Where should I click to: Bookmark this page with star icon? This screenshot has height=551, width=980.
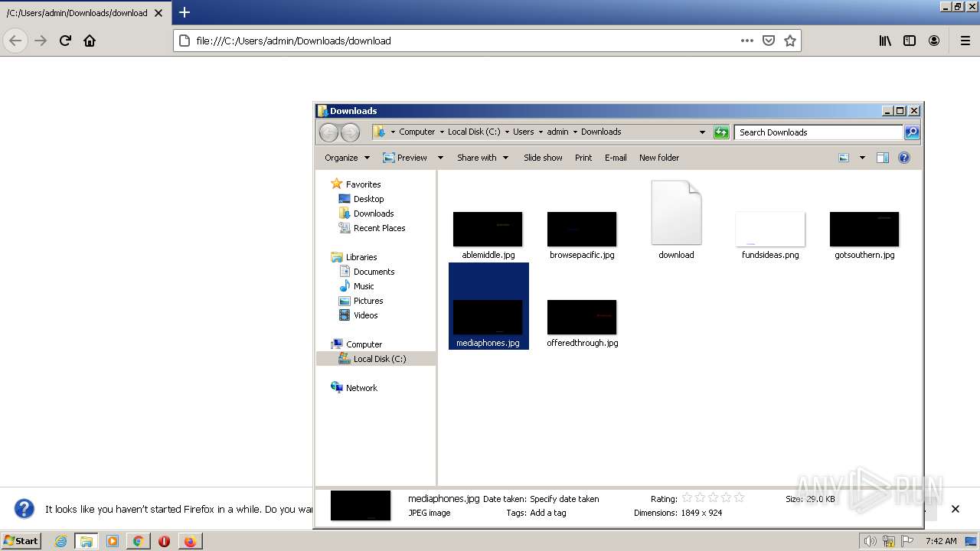tap(790, 41)
